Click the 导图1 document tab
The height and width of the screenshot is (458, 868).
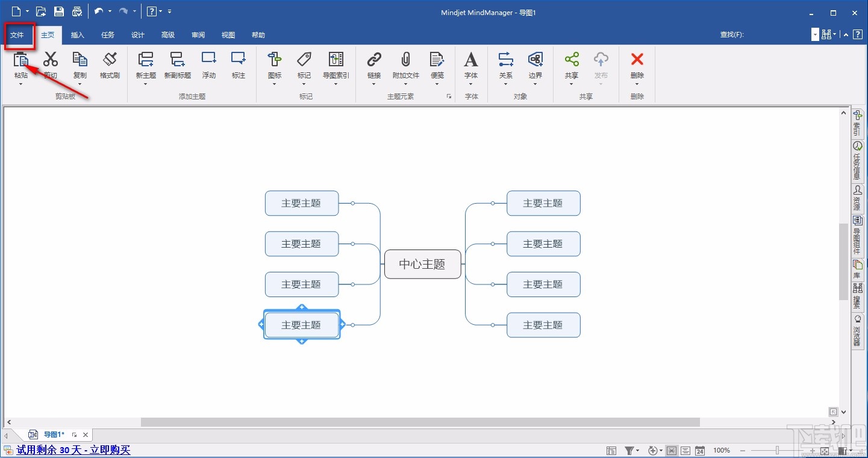tap(54, 434)
